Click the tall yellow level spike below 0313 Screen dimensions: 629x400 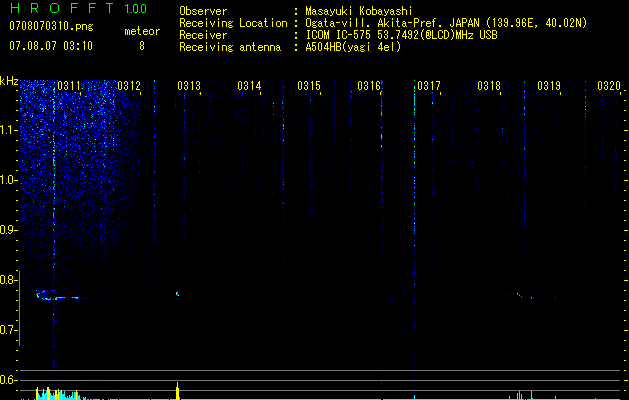[x=177, y=391]
